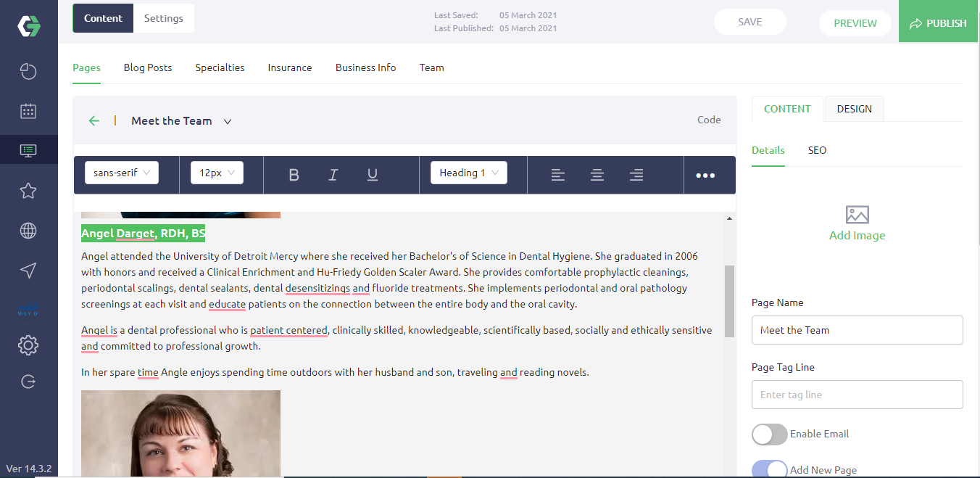The image size is (980, 478).
Task: Align text center
Action: [597, 174]
